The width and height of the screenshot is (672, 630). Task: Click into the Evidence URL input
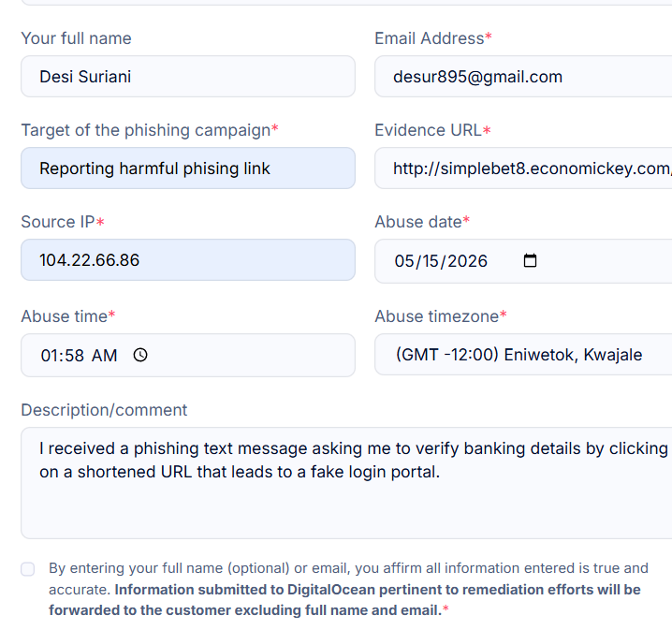(x=523, y=168)
